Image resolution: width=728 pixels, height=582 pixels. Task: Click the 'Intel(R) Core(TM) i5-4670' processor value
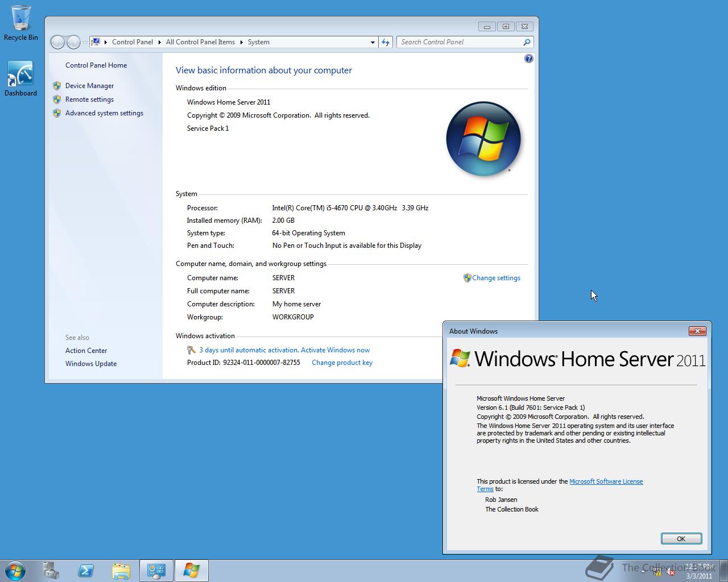350,208
